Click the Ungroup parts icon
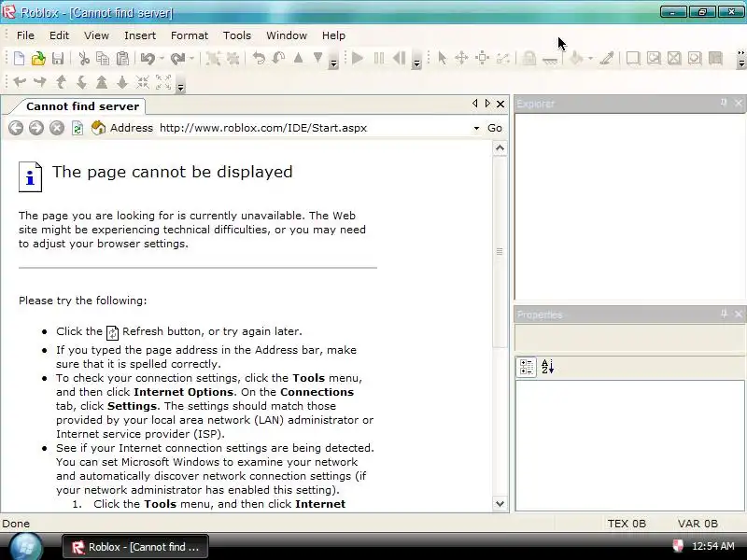This screenshot has height=560, width=747. click(x=233, y=59)
